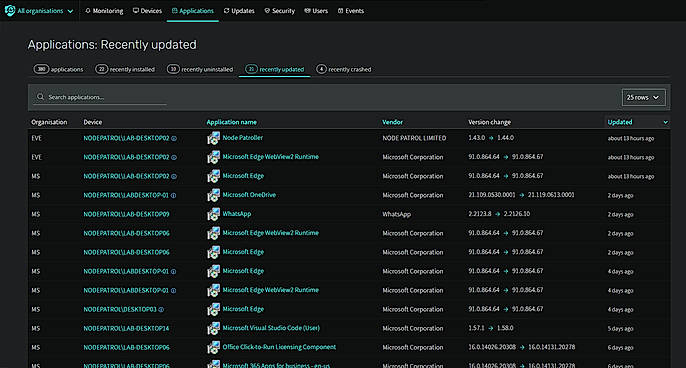Image resolution: width=686 pixels, height=368 pixels.
Task: Click the WhatsApp vendor cell
Action: coord(396,214)
